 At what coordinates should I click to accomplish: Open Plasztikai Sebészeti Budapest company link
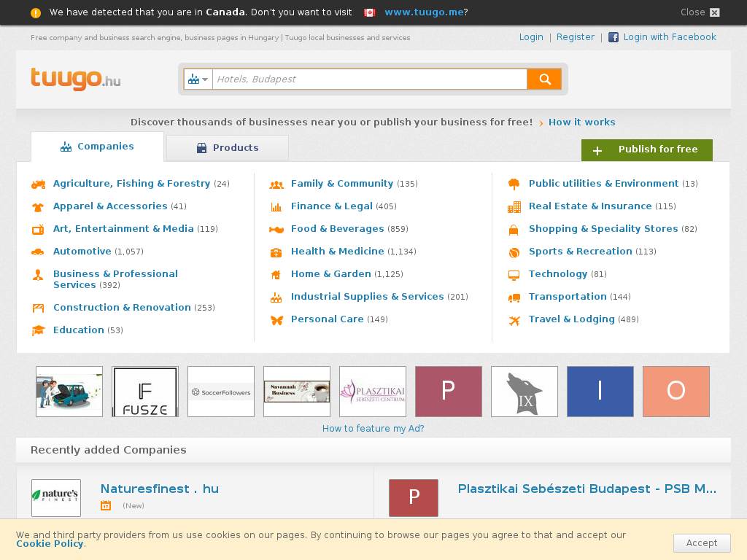point(587,489)
